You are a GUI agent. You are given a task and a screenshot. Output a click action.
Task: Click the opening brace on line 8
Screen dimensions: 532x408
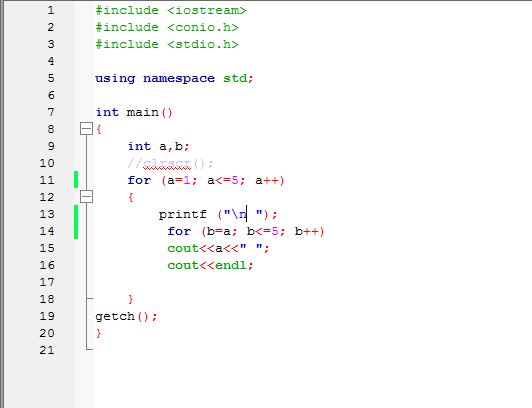point(99,129)
